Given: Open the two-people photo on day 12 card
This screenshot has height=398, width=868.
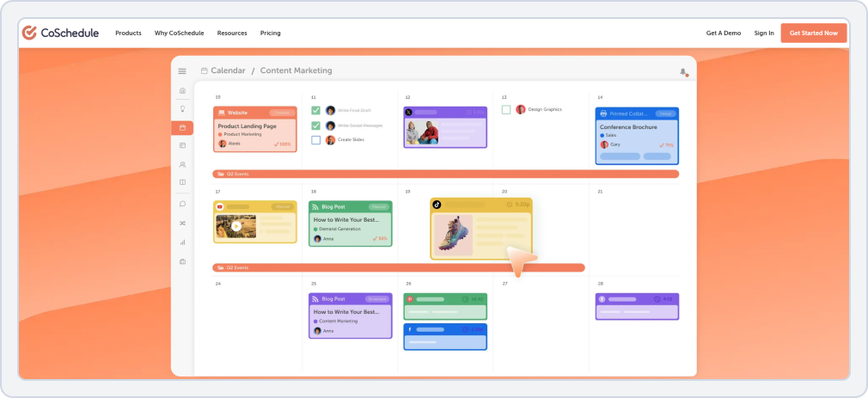Looking at the screenshot, I should 422,133.
